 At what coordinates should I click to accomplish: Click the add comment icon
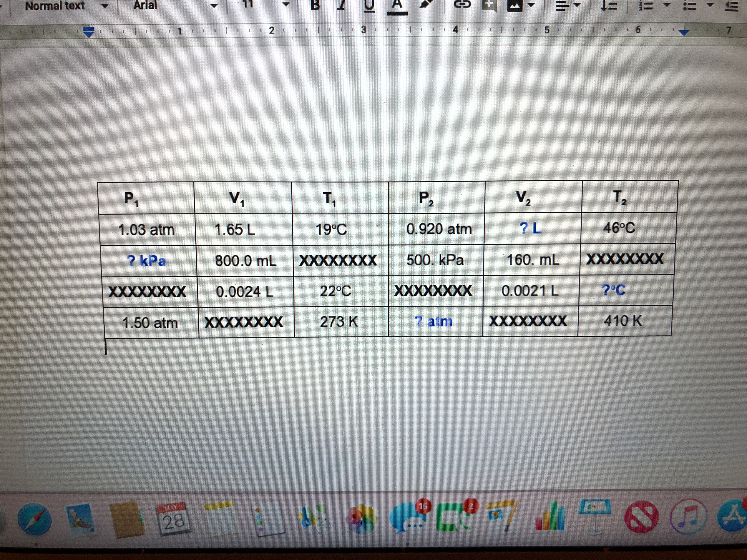tap(490, 5)
